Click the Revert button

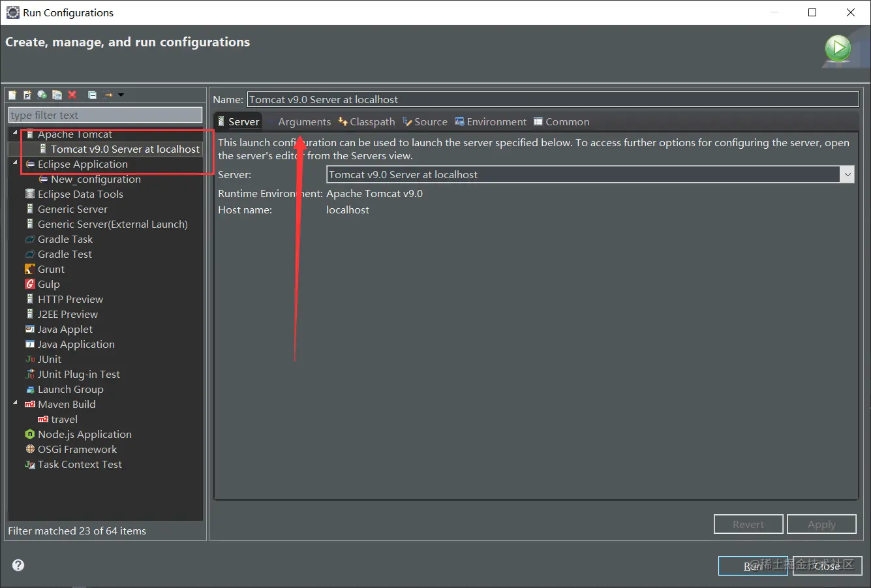(748, 524)
